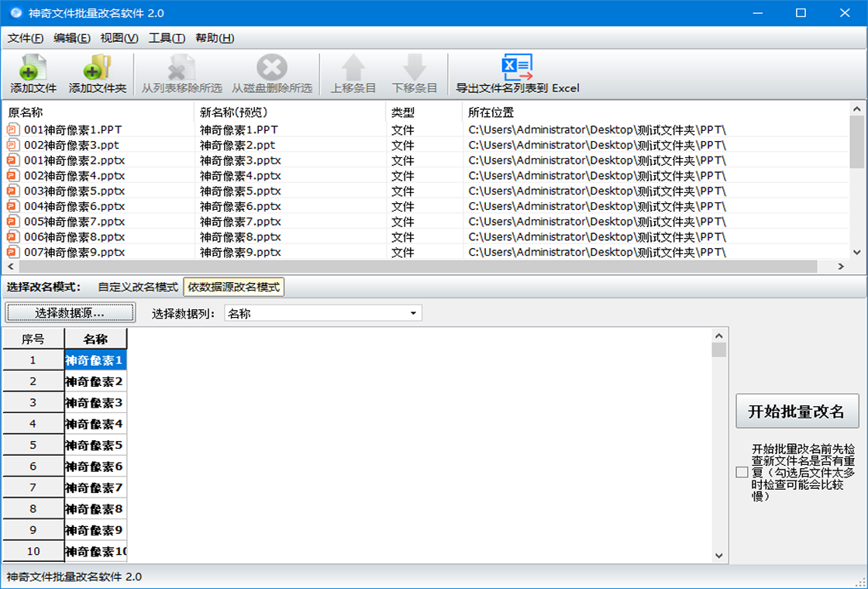868x589 pixels.
Task: Sort by 原名称 column header
Action: pyautogui.click(x=98, y=112)
